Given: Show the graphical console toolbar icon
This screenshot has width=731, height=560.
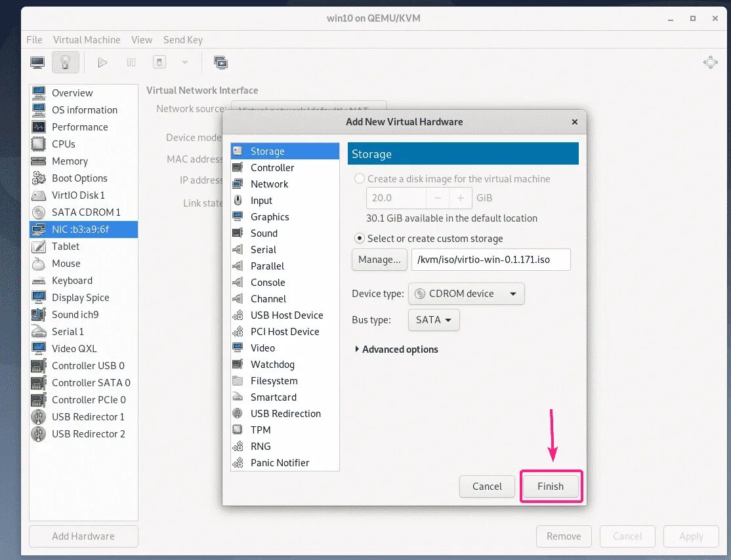Looking at the screenshot, I should (x=38, y=62).
